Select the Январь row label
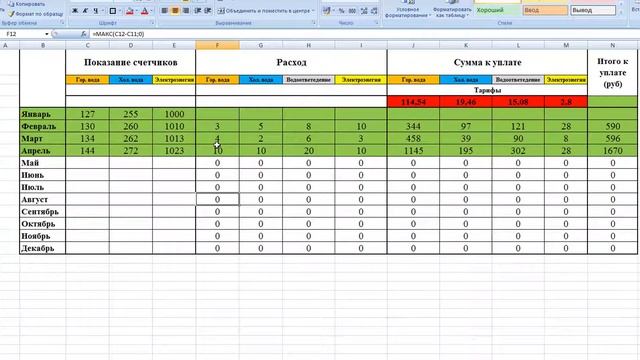This screenshot has width=640, height=360. [42, 114]
